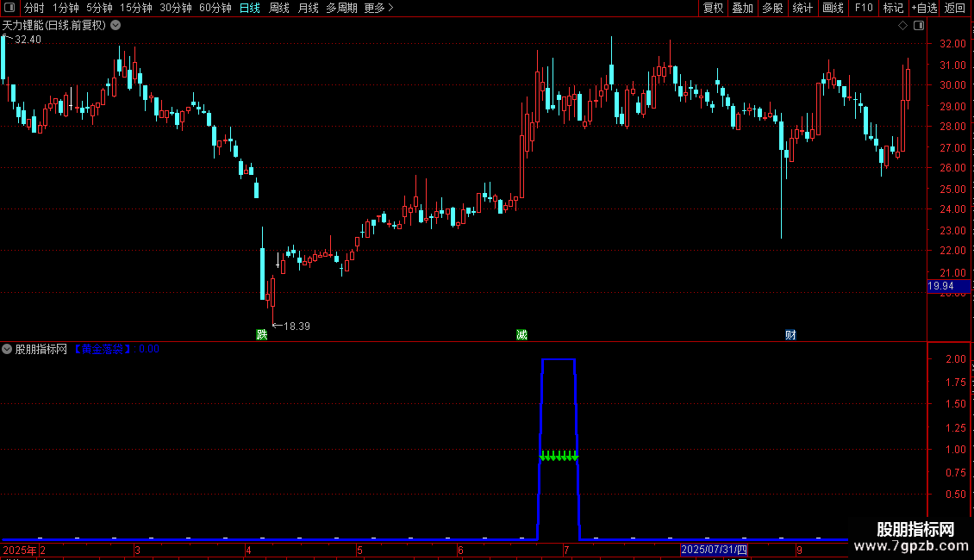Select the 1分钟 period tab
The width and height of the screenshot is (974, 560).
click(x=66, y=8)
